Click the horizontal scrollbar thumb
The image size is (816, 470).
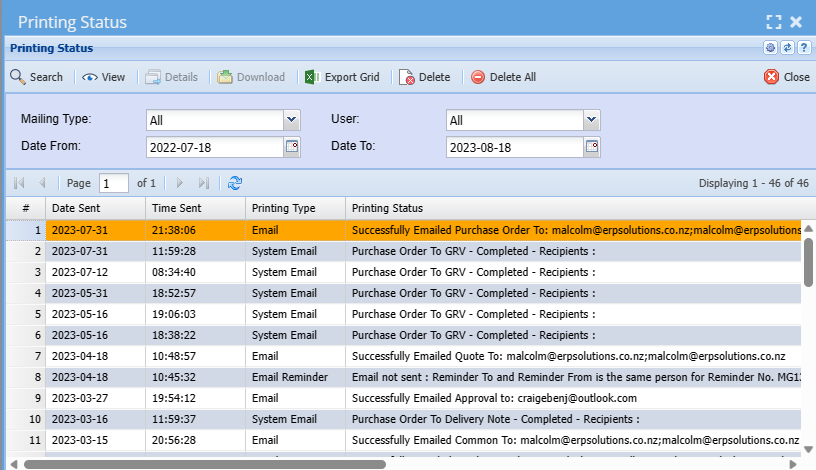click(205, 464)
